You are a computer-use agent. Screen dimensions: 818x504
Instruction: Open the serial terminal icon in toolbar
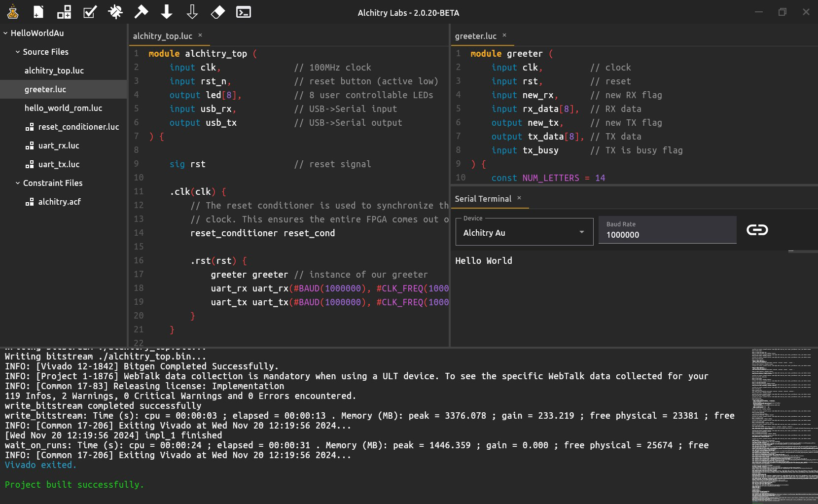(x=244, y=12)
